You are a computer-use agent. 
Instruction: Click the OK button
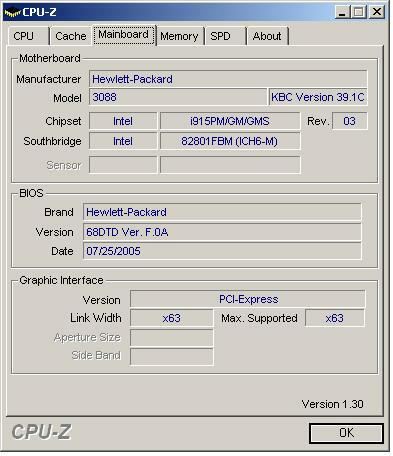[x=346, y=433]
